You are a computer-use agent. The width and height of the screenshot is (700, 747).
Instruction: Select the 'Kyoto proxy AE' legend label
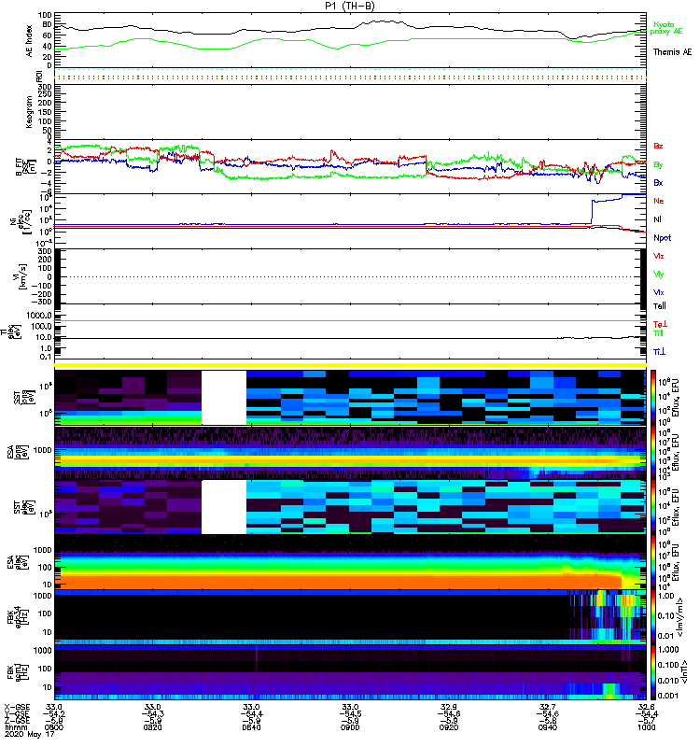(x=666, y=28)
